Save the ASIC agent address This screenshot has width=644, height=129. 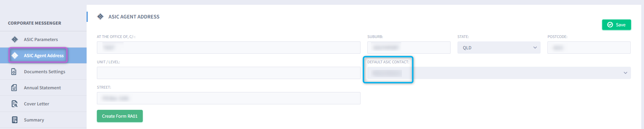616,25
